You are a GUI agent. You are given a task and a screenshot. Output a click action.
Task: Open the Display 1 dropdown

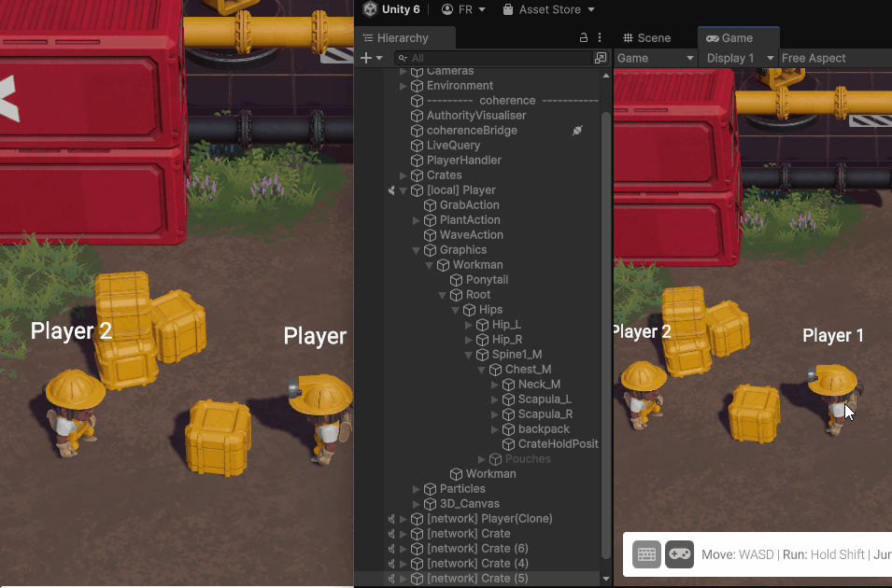pyautogui.click(x=741, y=58)
